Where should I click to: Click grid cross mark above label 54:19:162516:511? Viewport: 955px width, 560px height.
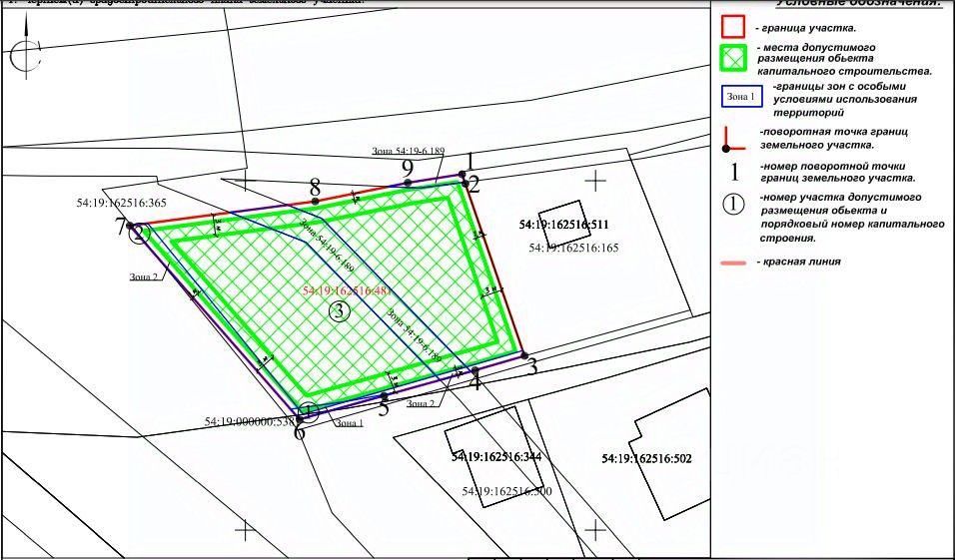[595, 181]
